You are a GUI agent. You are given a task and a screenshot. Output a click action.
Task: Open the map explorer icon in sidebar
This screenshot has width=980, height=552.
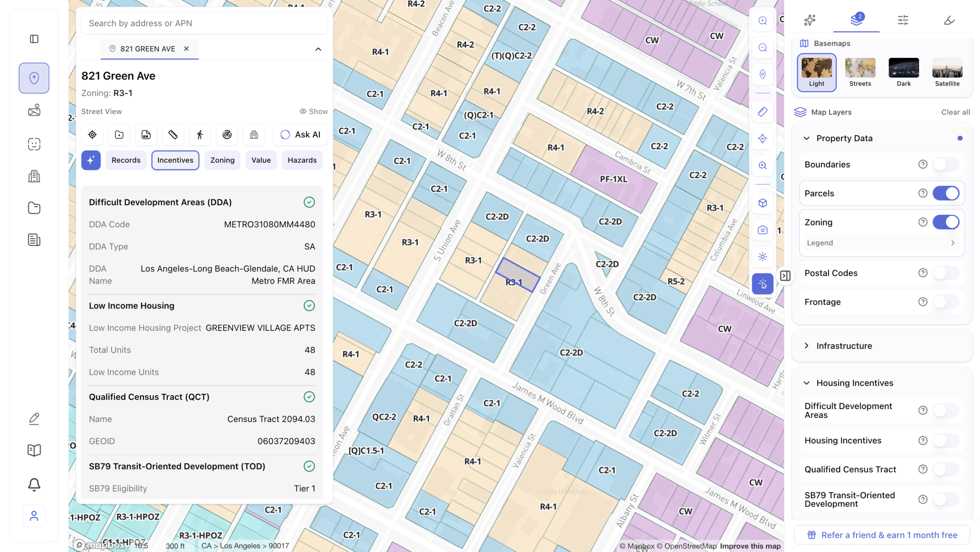tap(34, 78)
